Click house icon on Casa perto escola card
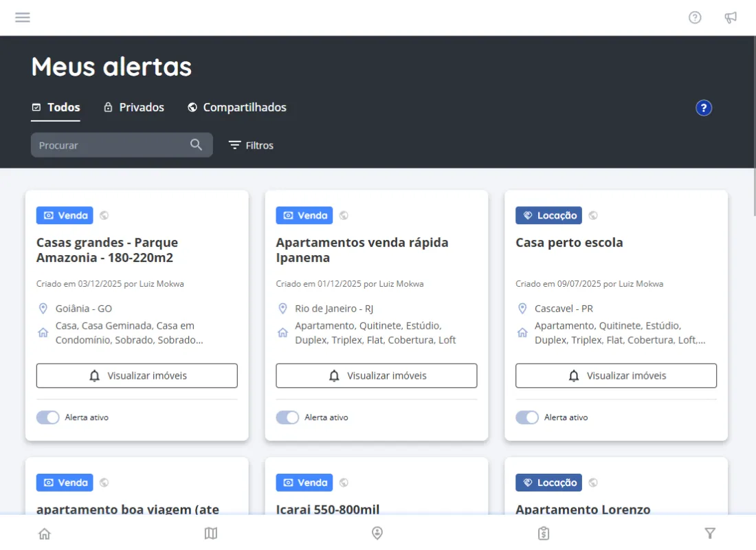The image size is (756, 550). (522, 333)
